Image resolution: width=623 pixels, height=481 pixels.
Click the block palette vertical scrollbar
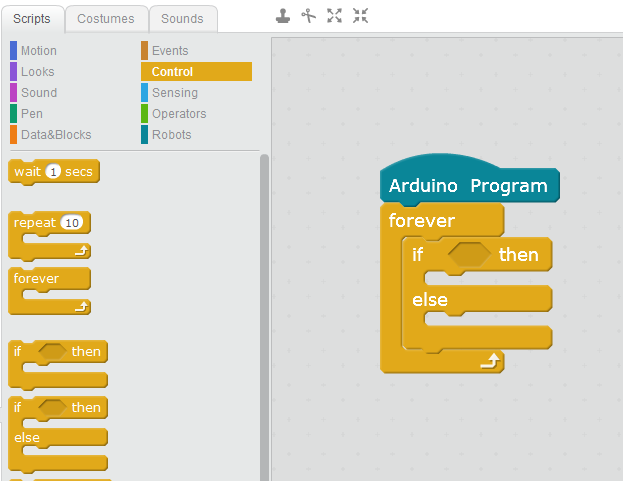pyautogui.click(x=264, y=317)
